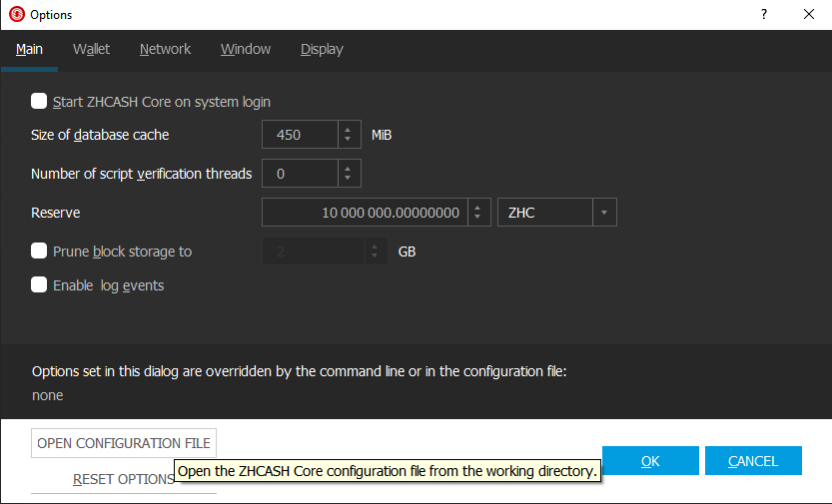Enable Start ZHCASH Core on system login
Image resolution: width=832 pixels, height=504 pixels.
(39, 101)
